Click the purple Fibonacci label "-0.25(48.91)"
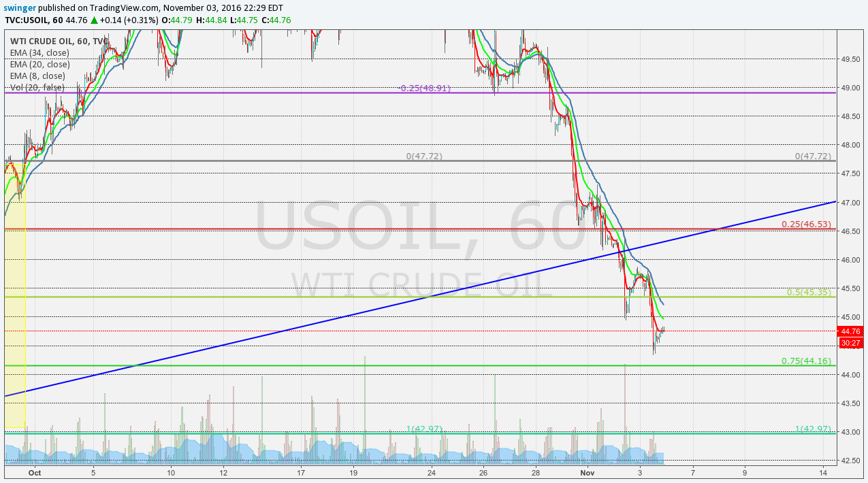 (425, 88)
